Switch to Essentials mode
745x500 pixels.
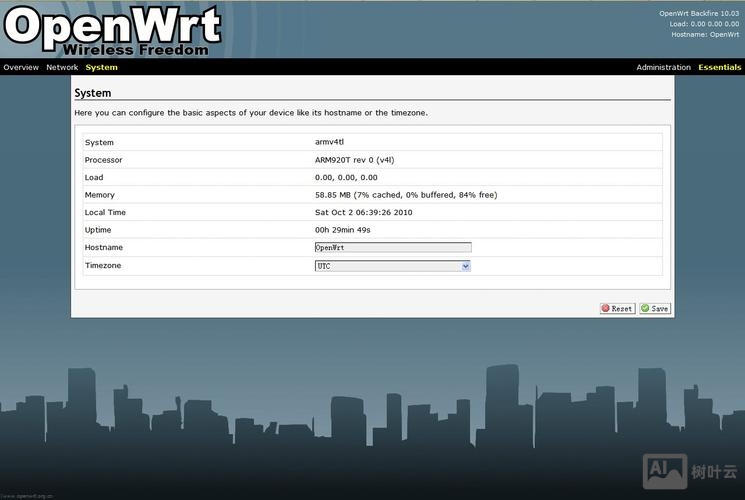click(719, 67)
